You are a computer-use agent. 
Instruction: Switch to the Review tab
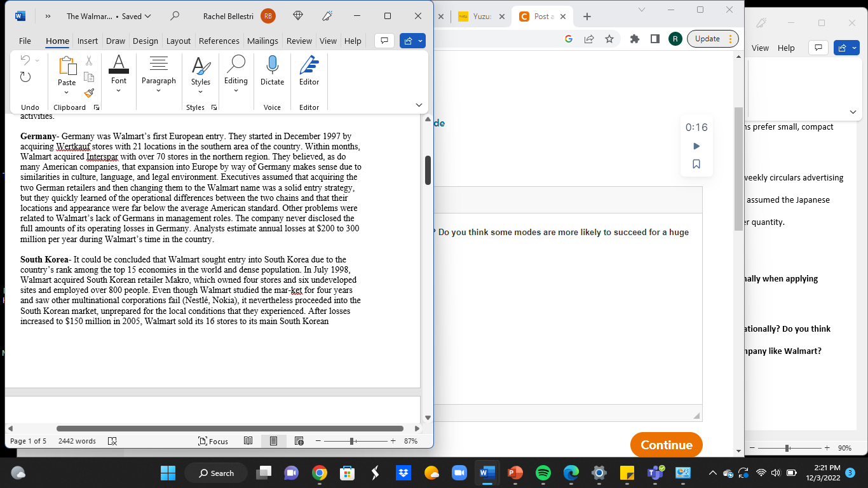299,41
